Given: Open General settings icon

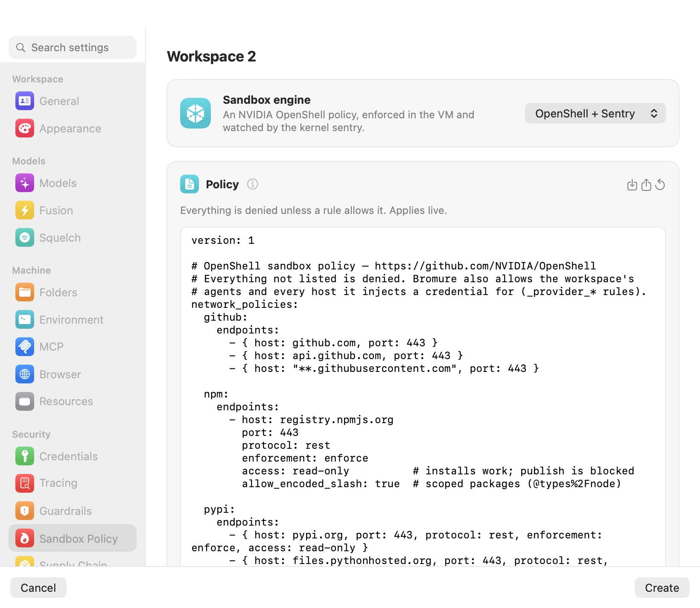Looking at the screenshot, I should [25, 101].
